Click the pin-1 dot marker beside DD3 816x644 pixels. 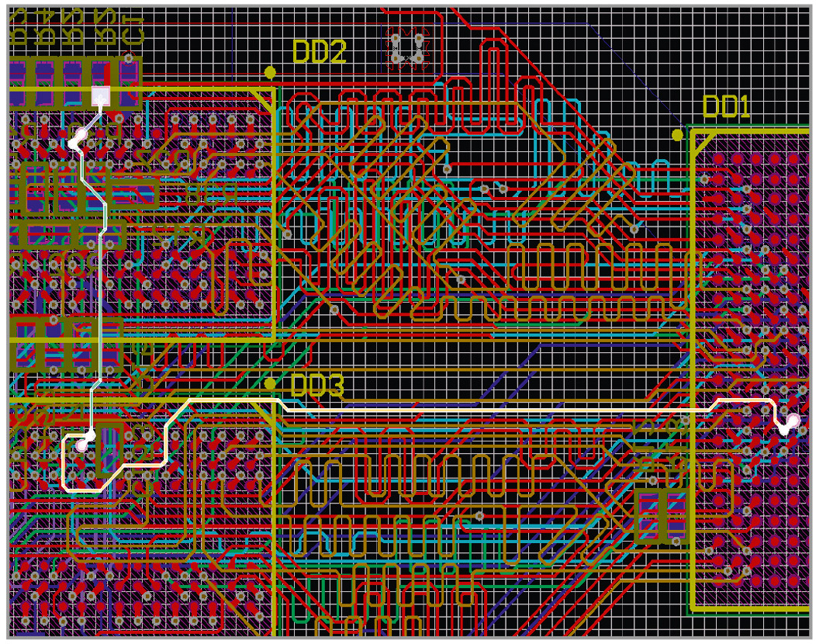pos(270,384)
